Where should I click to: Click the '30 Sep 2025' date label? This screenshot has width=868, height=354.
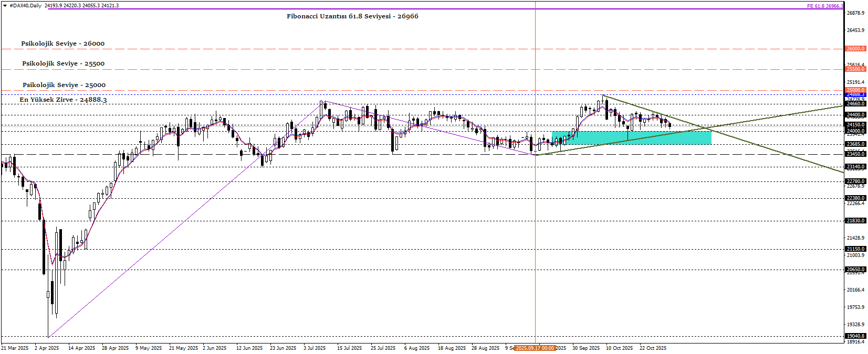(x=586, y=348)
